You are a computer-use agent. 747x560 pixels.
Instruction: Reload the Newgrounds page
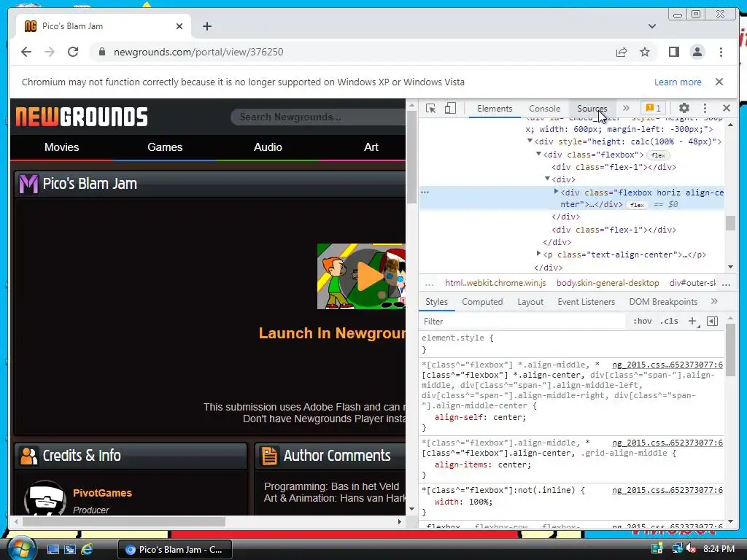[73, 52]
